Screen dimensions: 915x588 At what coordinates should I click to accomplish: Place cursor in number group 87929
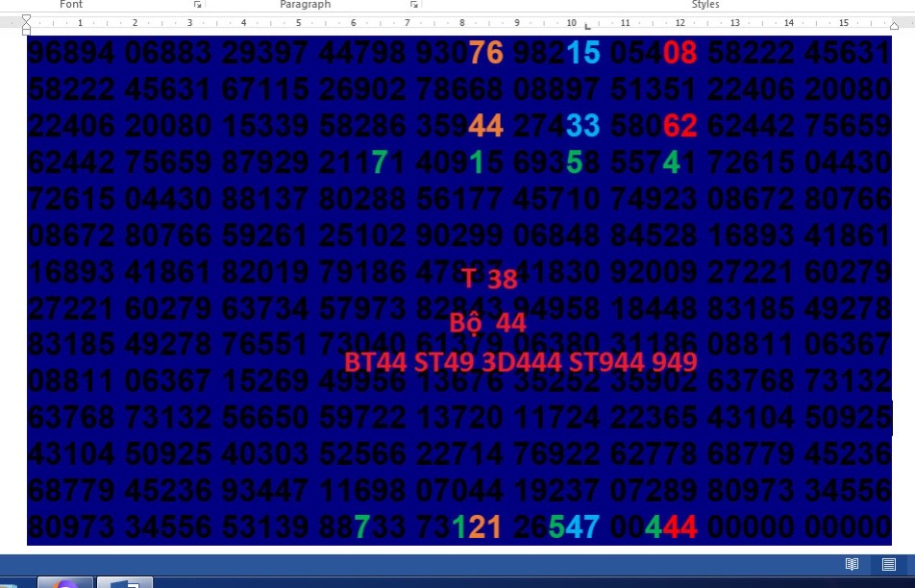[x=265, y=162]
